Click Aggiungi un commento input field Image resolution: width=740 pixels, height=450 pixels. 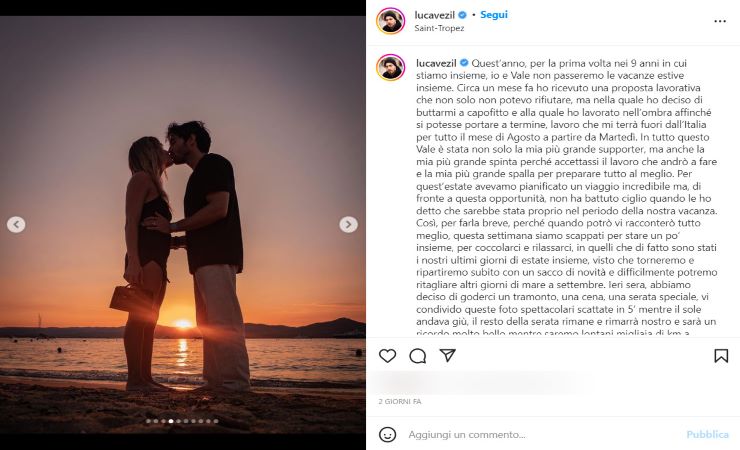point(543,434)
